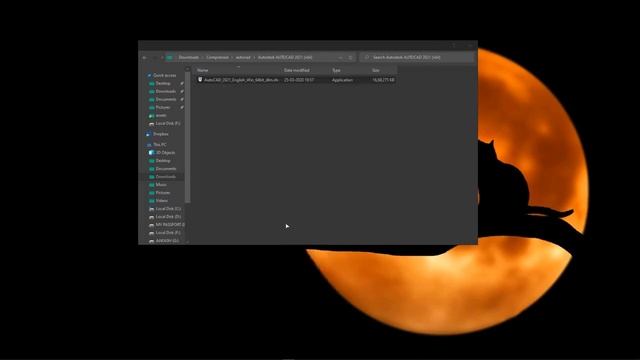Jump to autocad in the breadcrumb path
Image resolution: width=640 pixels, height=360 pixels.
tap(243, 58)
